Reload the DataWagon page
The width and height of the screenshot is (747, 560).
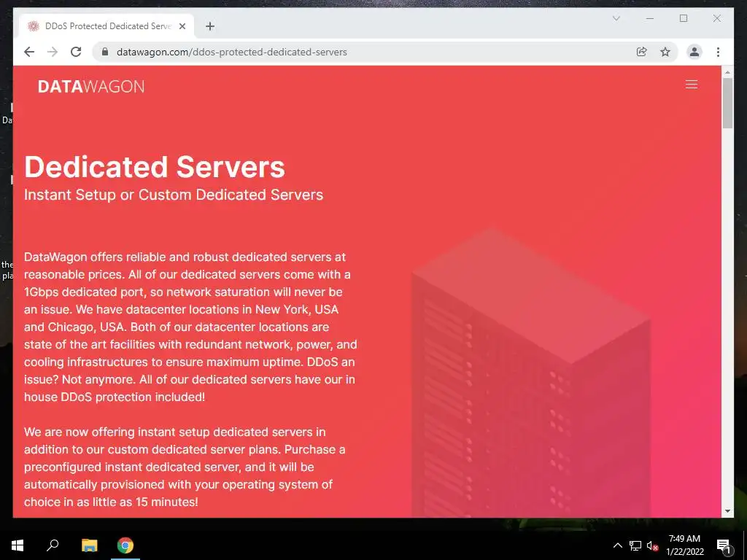tap(76, 52)
